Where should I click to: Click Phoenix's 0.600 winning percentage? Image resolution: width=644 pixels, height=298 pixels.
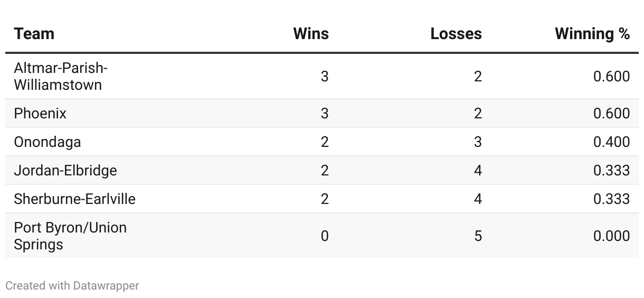pyautogui.click(x=611, y=114)
